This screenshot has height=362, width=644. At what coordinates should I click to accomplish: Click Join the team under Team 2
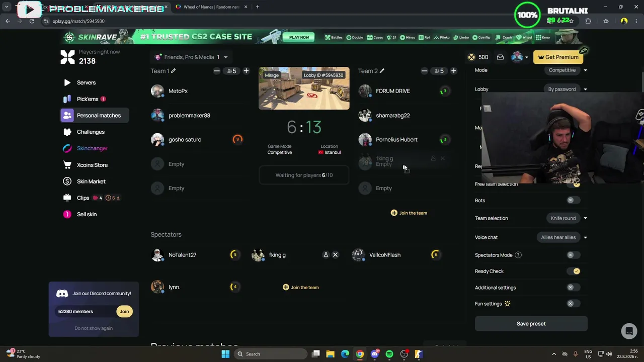[x=409, y=213]
